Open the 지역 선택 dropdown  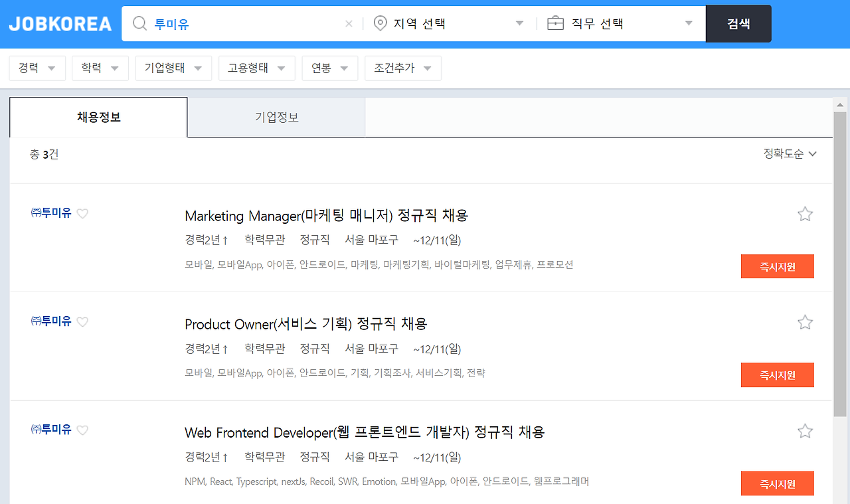click(x=449, y=24)
